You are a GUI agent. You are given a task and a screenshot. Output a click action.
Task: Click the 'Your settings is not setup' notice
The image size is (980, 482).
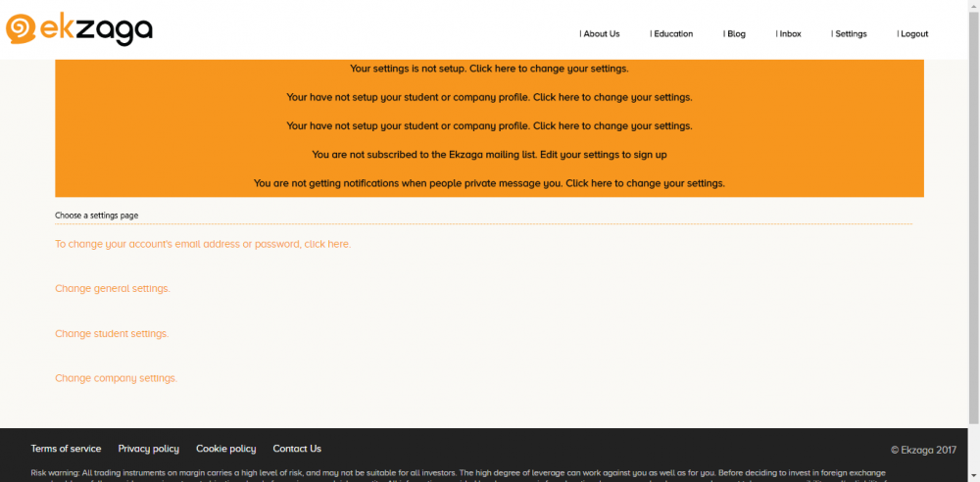tap(489, 70)
